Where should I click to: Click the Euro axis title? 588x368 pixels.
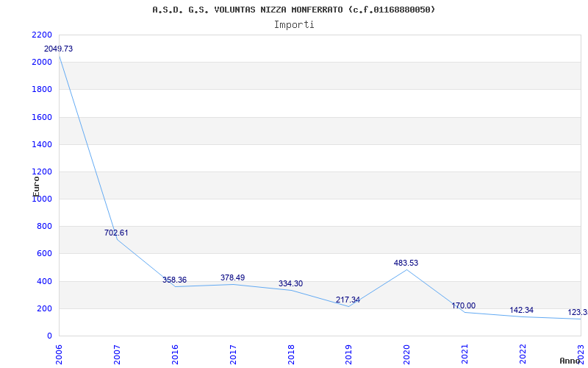(x=36, y=186)
